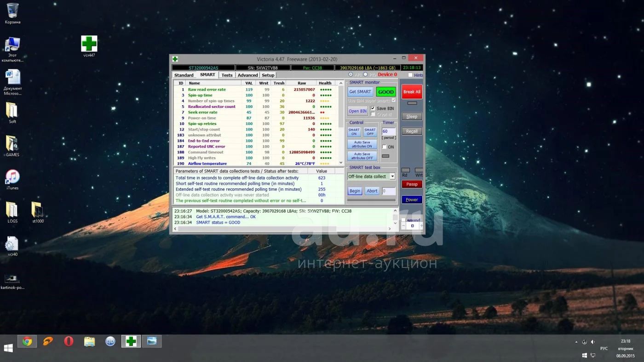Enable the Timer ON checkbox

(385, 147)
